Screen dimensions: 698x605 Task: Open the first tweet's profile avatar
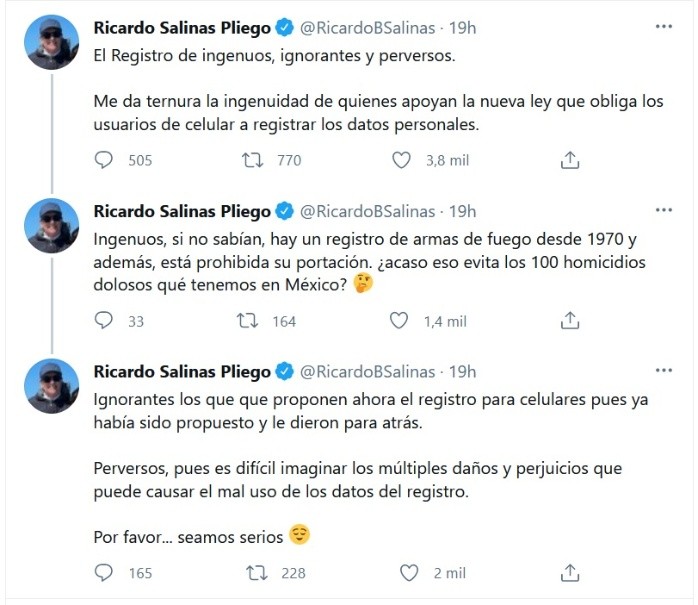(52, 42)
